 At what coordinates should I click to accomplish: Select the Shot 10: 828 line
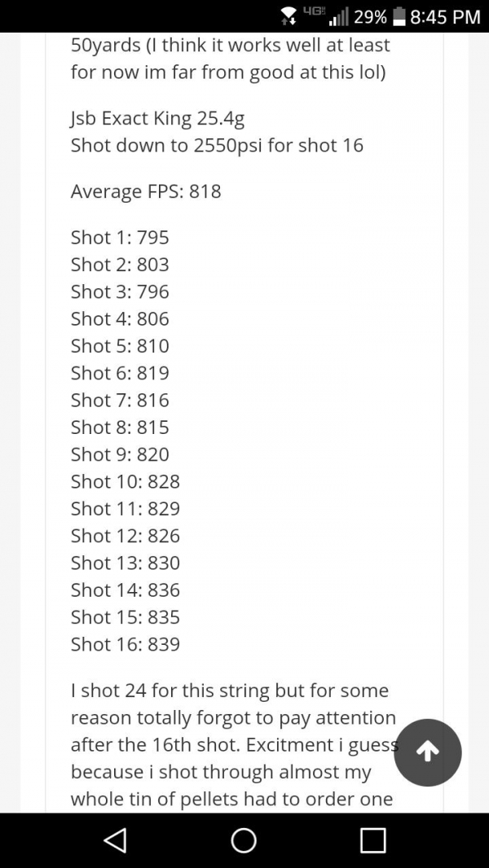(x=126, y=481)
